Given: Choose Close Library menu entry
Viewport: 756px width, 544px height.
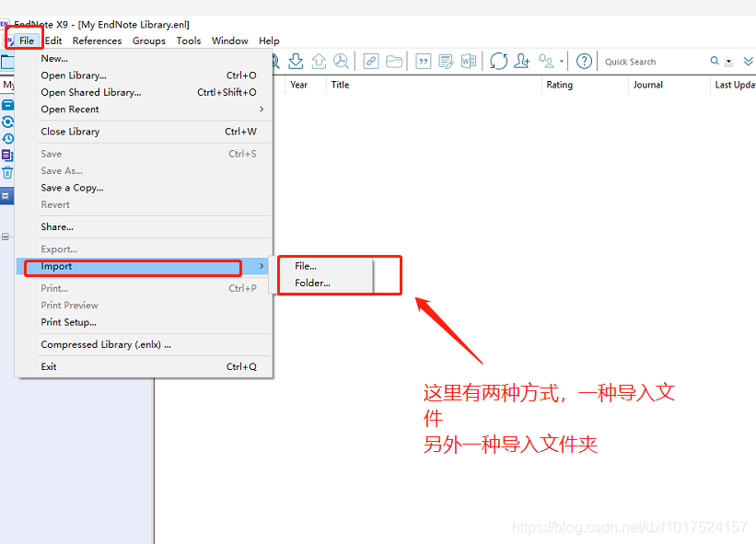Looking at the screenshot, I should 144,132.
